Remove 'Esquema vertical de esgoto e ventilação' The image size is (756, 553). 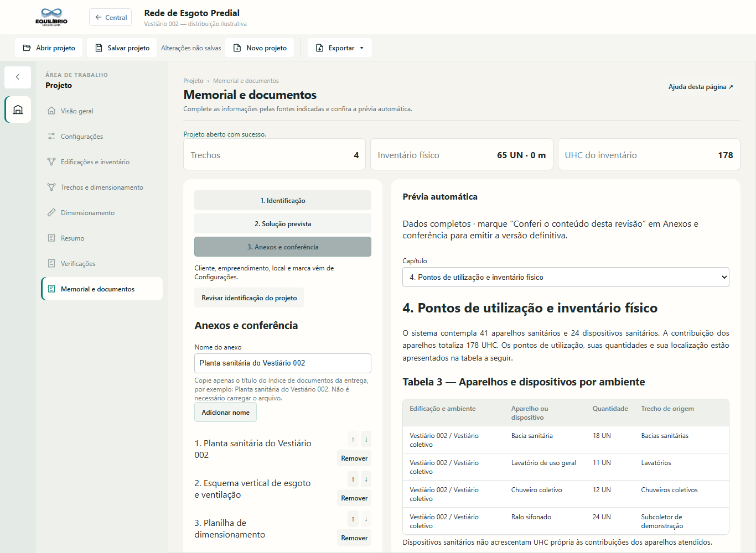pos(354,498)
